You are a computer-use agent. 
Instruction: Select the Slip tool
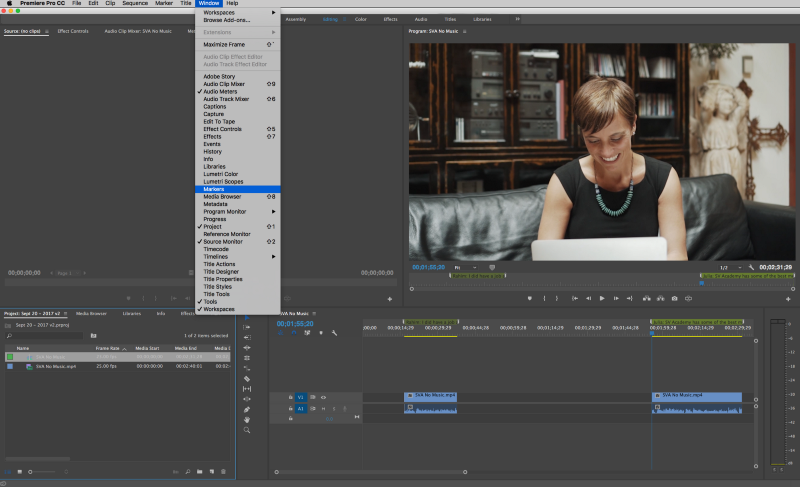(x=247, y=389)
